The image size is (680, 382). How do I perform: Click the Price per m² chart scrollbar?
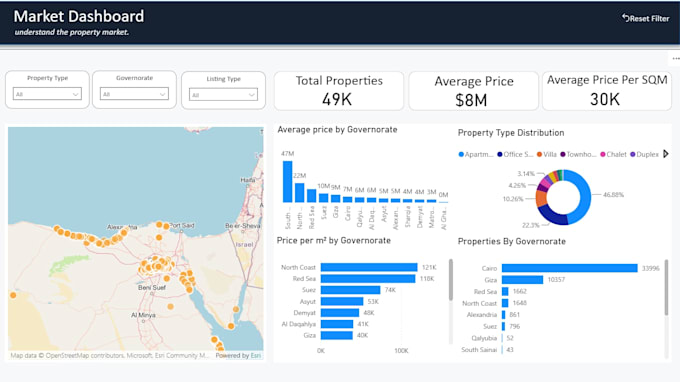coord(451,280)
